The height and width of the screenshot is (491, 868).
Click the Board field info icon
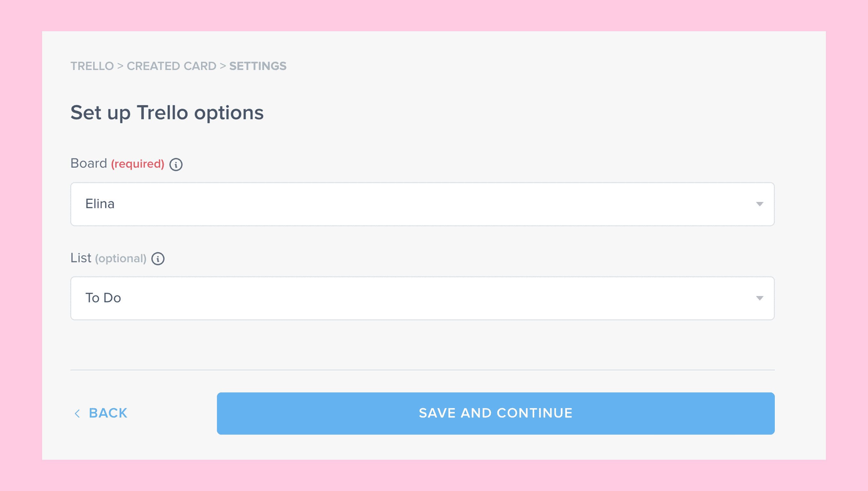pyautogui.click(x=176, y=165)
